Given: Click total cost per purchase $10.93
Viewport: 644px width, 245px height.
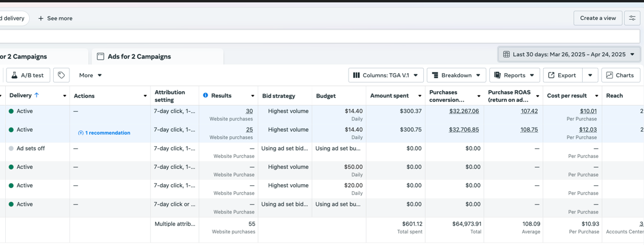Looking at the screenshot, I should point(590,224).
